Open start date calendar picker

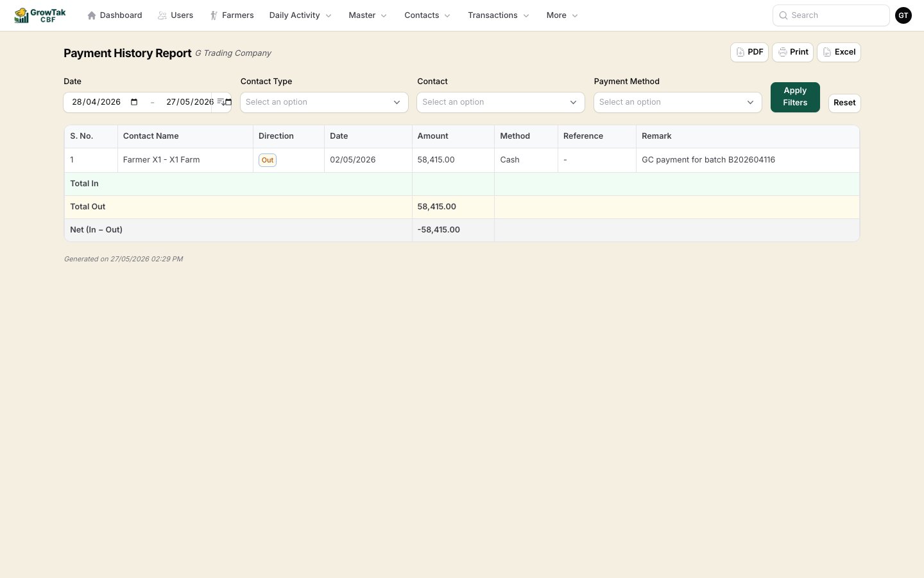tap(134, 102)
